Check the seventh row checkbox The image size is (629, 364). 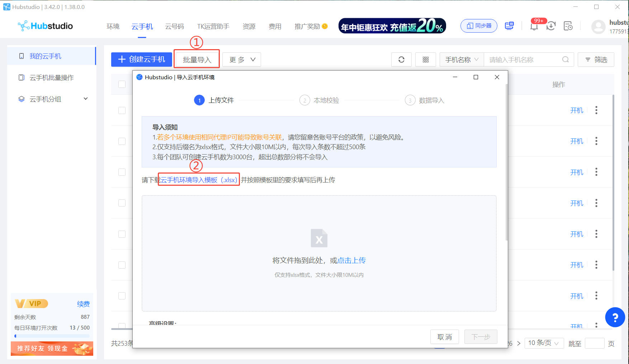(x=122, y=296)
